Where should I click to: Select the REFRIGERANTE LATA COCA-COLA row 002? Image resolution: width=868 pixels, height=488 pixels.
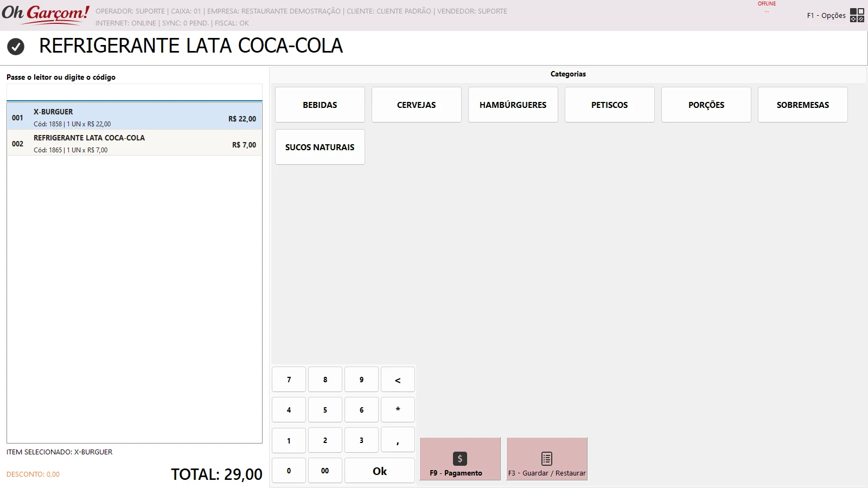135,143
